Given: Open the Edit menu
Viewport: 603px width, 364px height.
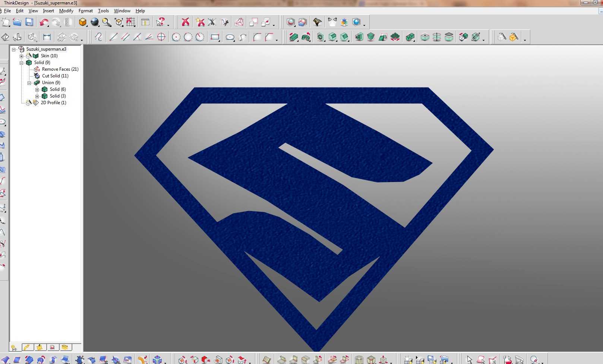Looking at the screenshot, I should click(x=20, y=11).
